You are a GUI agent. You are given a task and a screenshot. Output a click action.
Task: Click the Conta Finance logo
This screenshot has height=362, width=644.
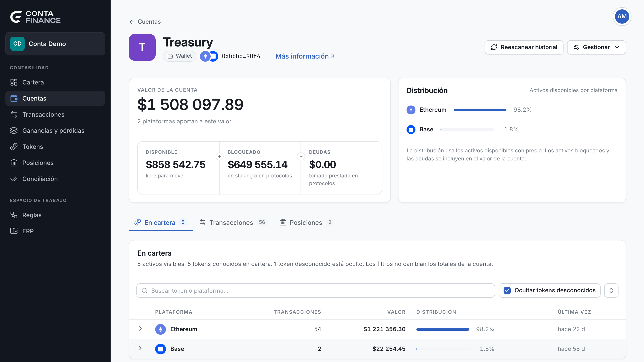click(x=35, y=17)
